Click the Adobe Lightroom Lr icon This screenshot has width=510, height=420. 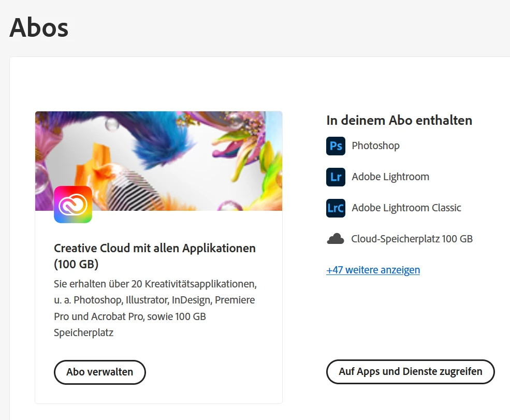pos(336,177)
